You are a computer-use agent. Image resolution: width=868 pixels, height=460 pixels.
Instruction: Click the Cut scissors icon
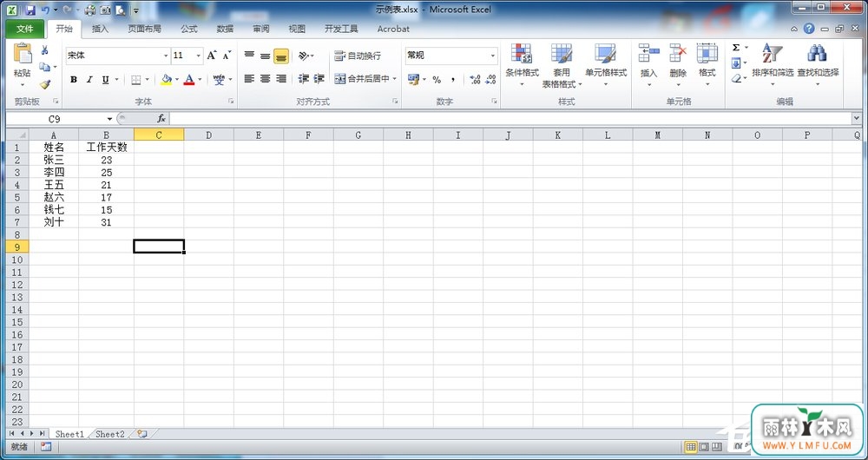tap(45, 49)
